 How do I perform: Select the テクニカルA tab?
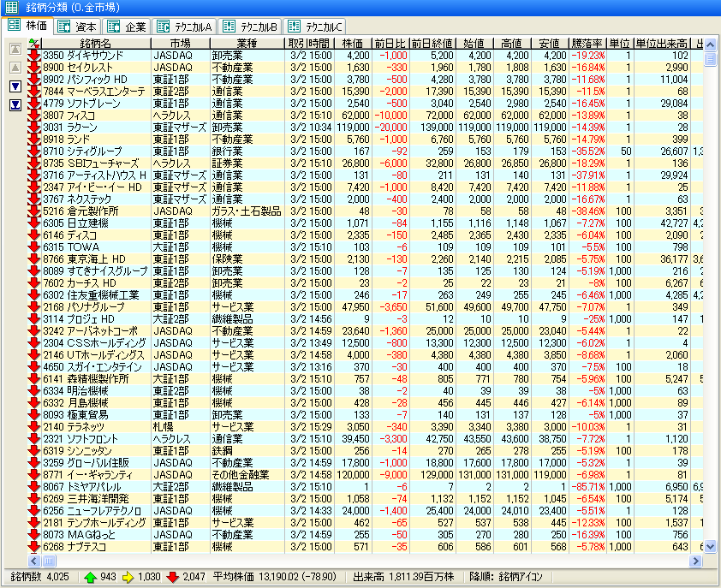tap(184, 27)
